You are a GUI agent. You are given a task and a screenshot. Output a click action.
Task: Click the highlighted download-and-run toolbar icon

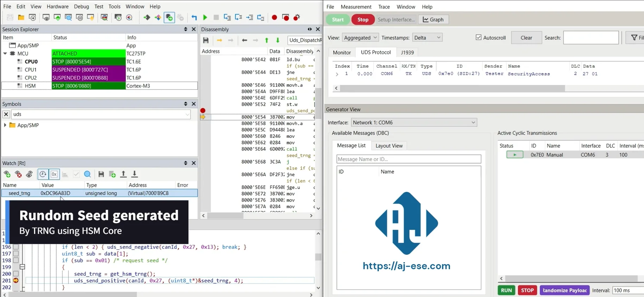coord(169,18)
